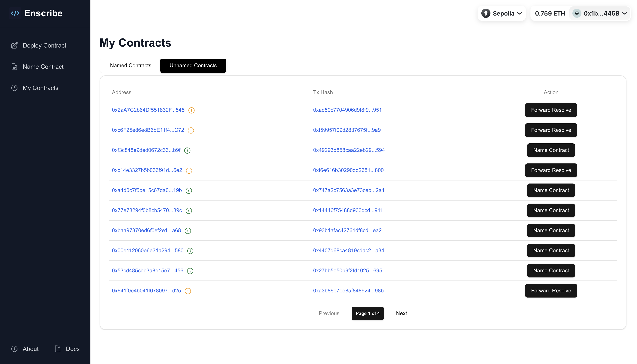Forward Resolve contract 0x2aA7C2b64Df551832F...545
The width and height of the screenshot is (637, 364).
[x=551, y=110]
